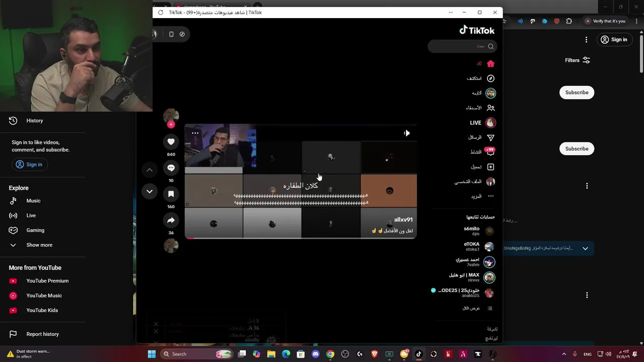Image resolution: width=644 pixels, height=362 pixels.
Task: Open the TikTok window's three-dot title bar menu
Action: 450,13
